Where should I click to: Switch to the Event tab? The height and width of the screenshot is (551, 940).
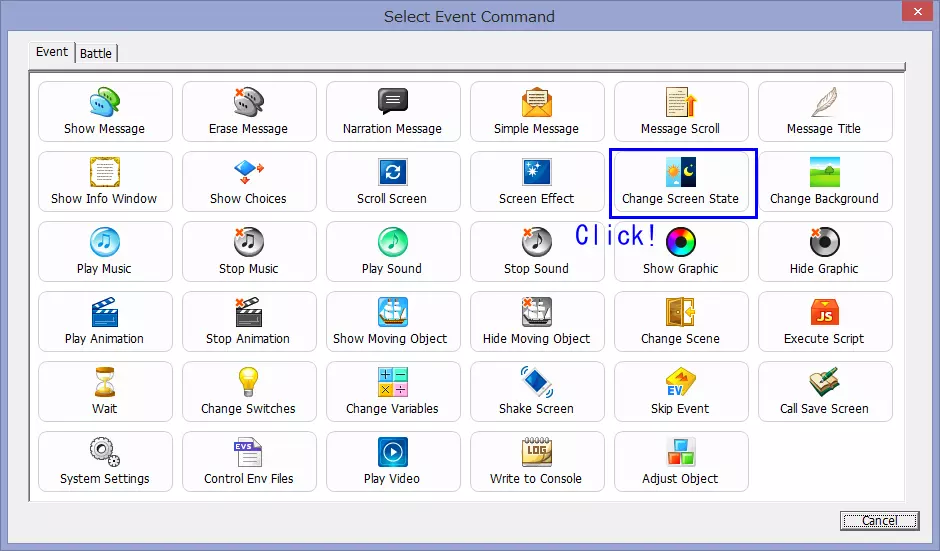pos(52,52)
